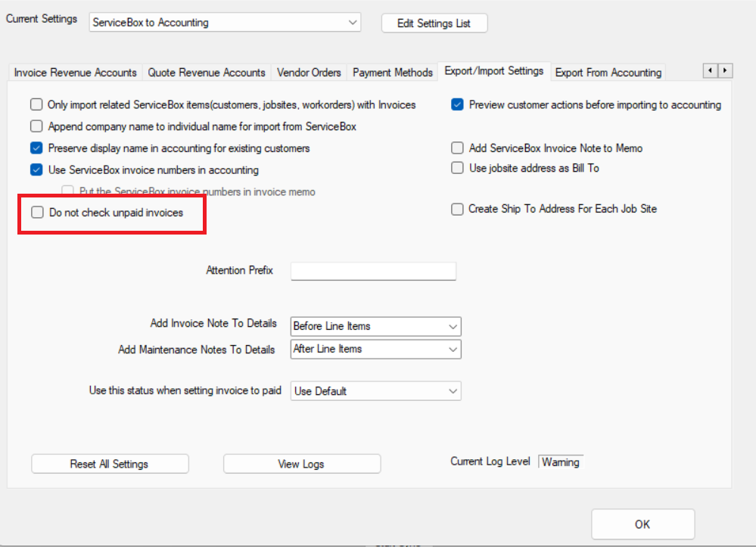This screenshot has height=547, width=756.
Task: Open the Vendor Orders tab
Action: point(309,73)
